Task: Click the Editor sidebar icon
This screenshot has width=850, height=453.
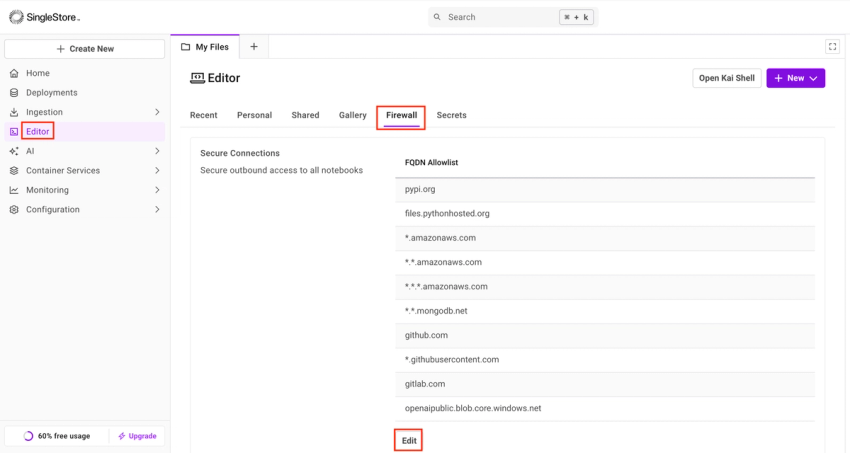Action: click(x=14, y=132)
